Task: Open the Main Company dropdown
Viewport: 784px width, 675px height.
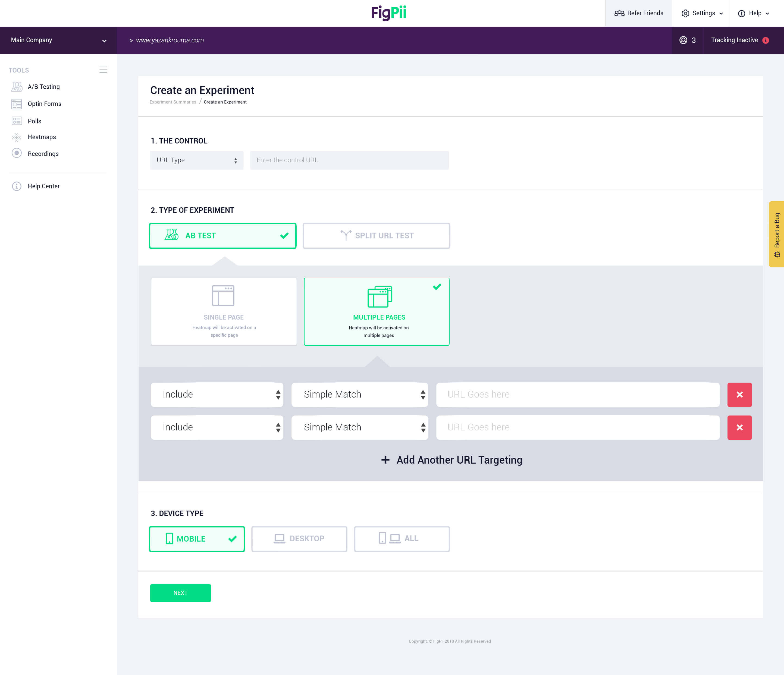Action: [x=58, y=40]
